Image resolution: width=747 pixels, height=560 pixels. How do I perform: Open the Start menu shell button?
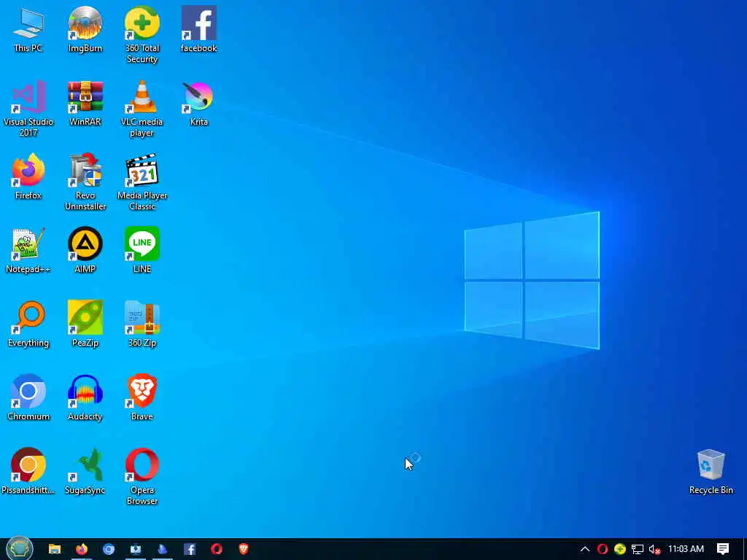click(19, 548)
